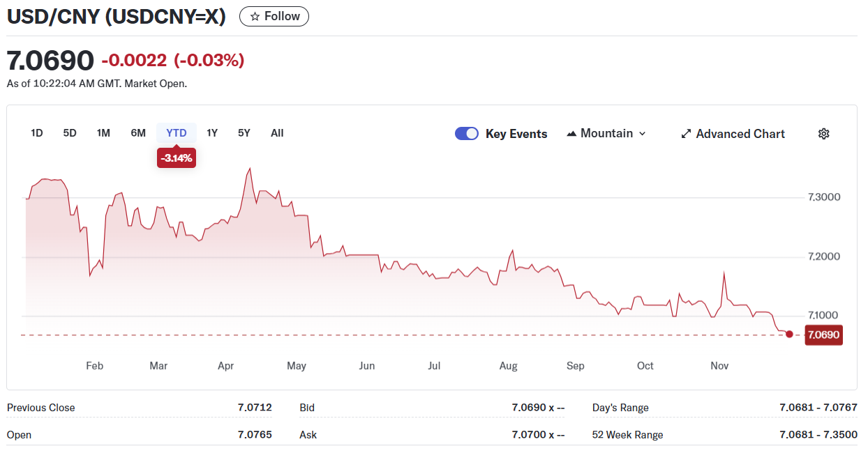Toggle the Key Events switch off

(x=466, y=134)
